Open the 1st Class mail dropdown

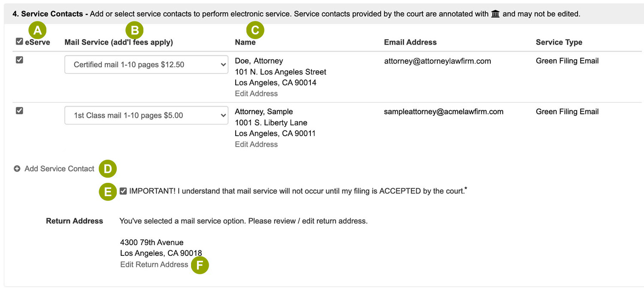point(146,115)
